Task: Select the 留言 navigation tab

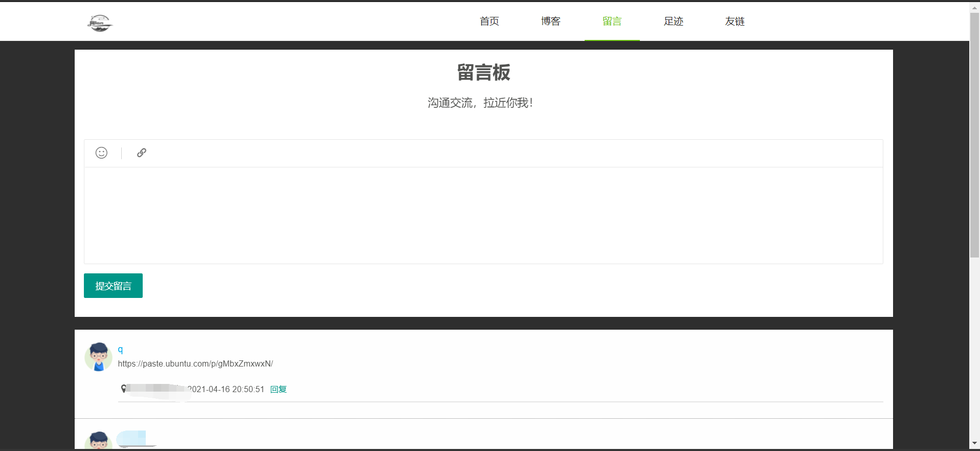Action: coord(612,21)
